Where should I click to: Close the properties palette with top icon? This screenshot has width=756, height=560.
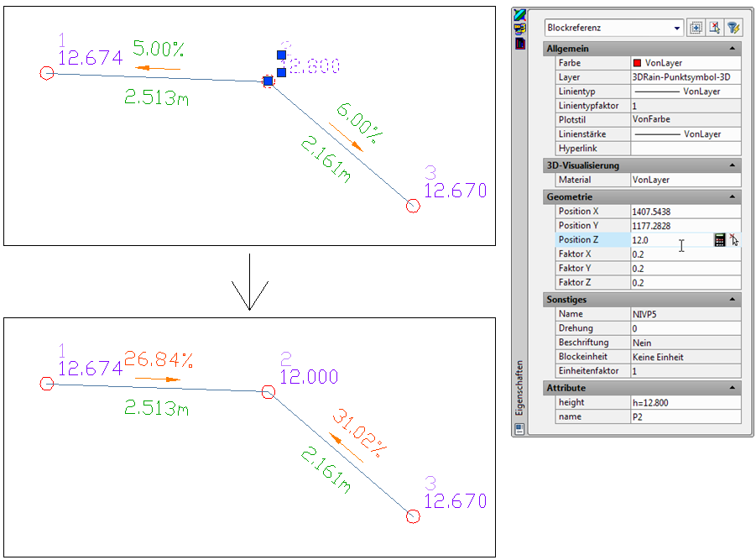point(520,14)
